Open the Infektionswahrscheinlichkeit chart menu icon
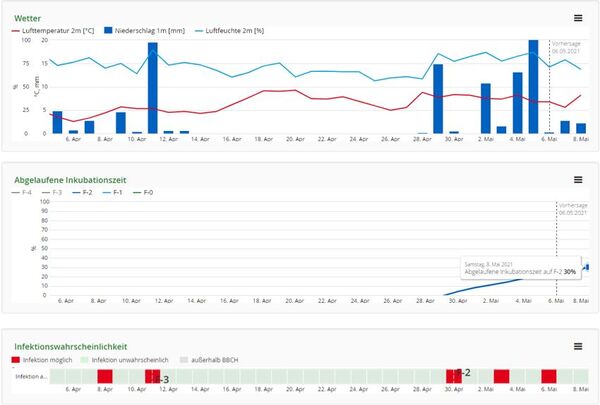Image resolution: width=600 pixels, height=405 pixels. (577, 346)
